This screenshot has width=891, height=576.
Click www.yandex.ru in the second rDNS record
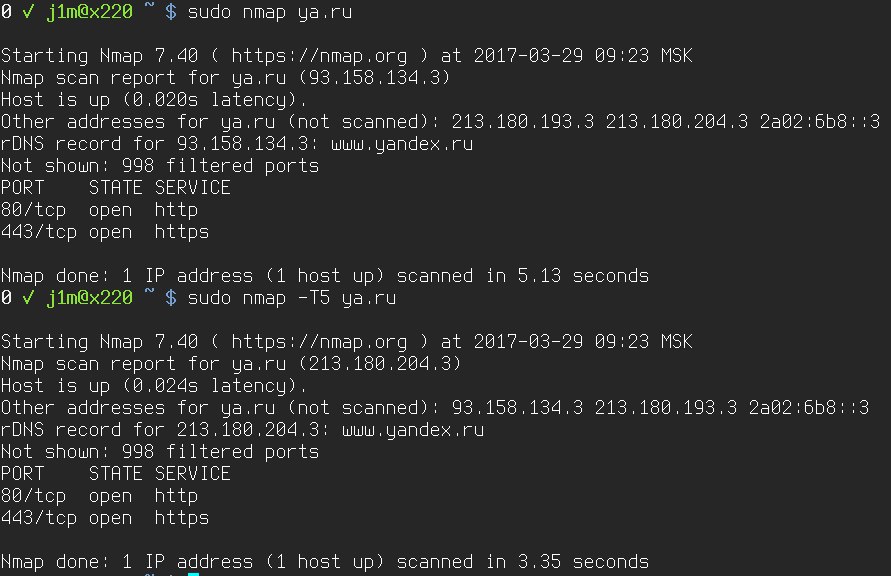click(x=413, y=430)
